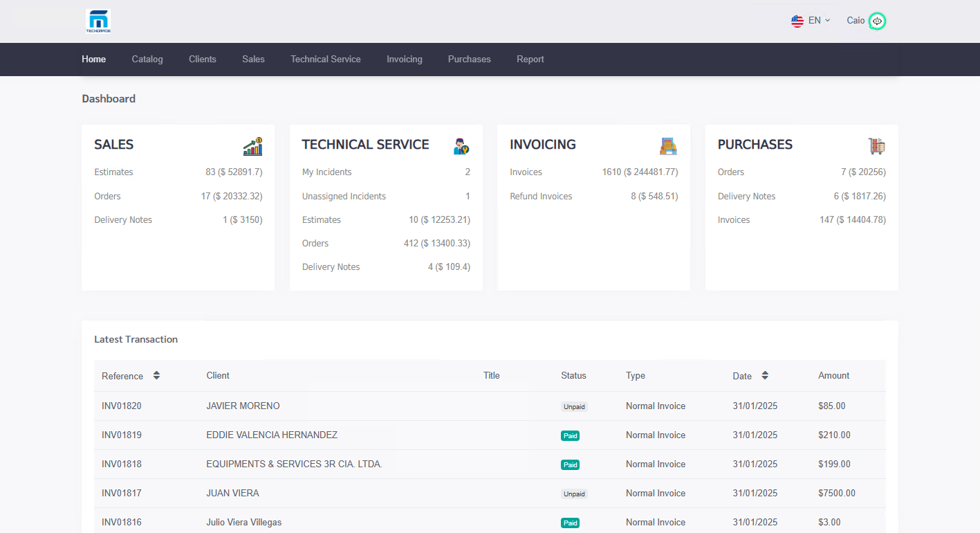Open Refund Invoices in Invoicing card
This screenshot has width=980, height=533.
pyautogui.click(x=541, y=197)
